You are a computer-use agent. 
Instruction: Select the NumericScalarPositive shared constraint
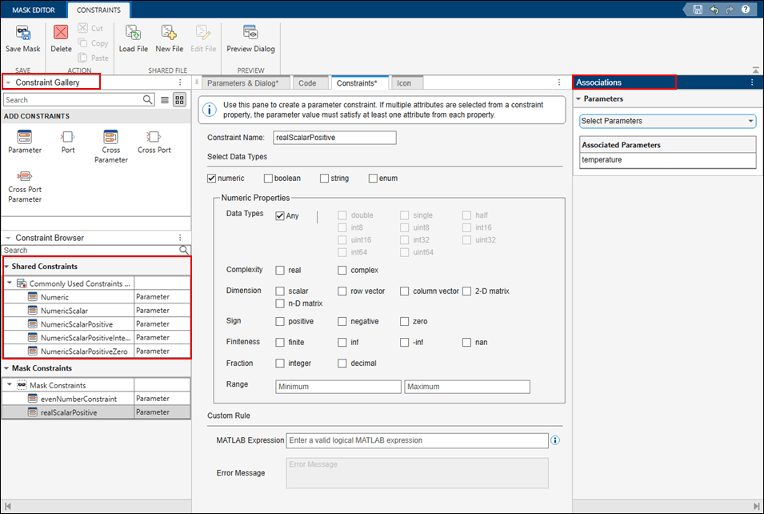pyautogui.click(x=96, y=324)
